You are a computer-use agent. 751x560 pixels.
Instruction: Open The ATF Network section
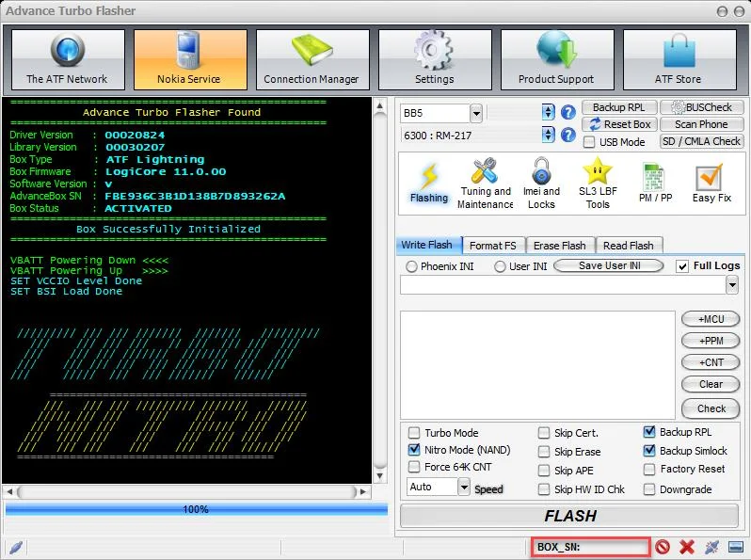tap(67, 59)
